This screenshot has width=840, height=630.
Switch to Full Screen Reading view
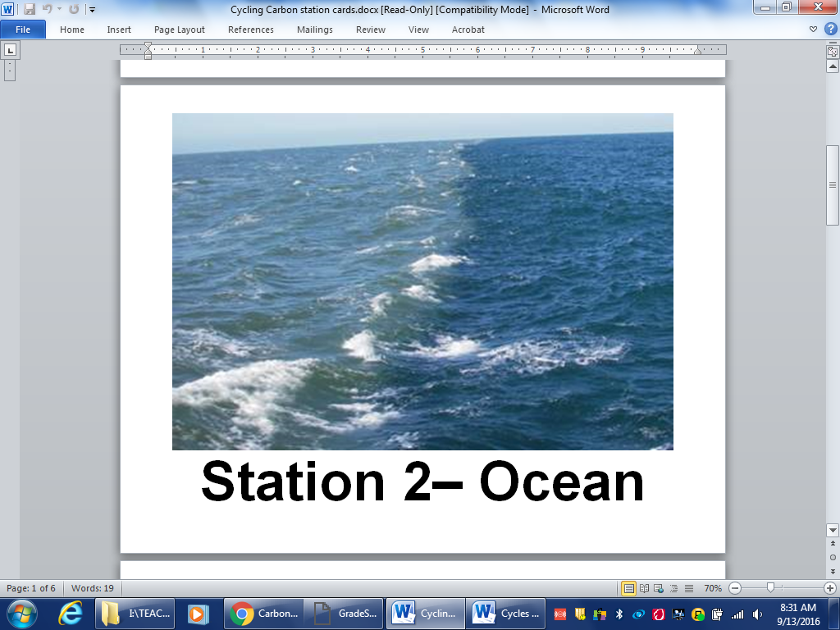click(x=645, y=588)
